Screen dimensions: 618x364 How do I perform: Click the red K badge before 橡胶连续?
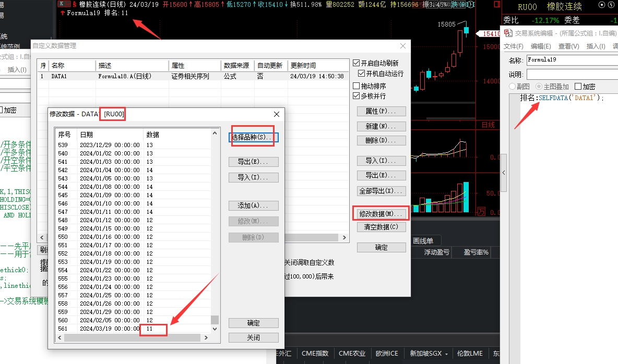tap(64, 4)
